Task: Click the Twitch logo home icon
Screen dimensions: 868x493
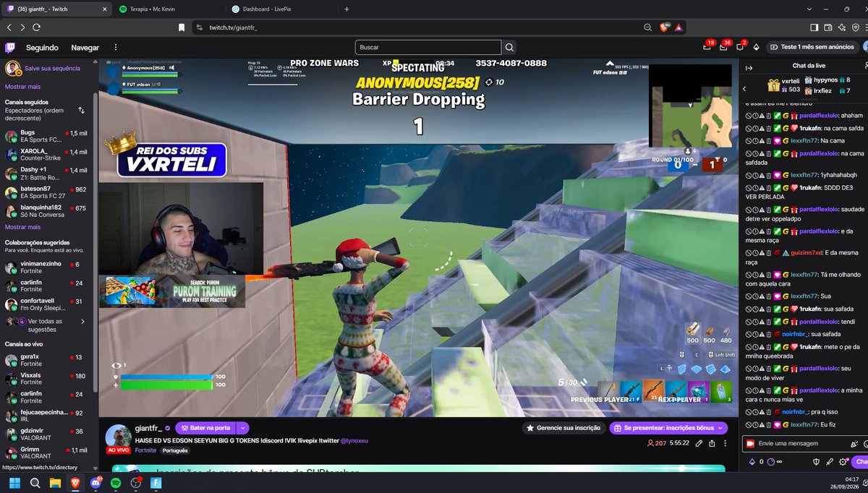Action: tap(11, 48)
